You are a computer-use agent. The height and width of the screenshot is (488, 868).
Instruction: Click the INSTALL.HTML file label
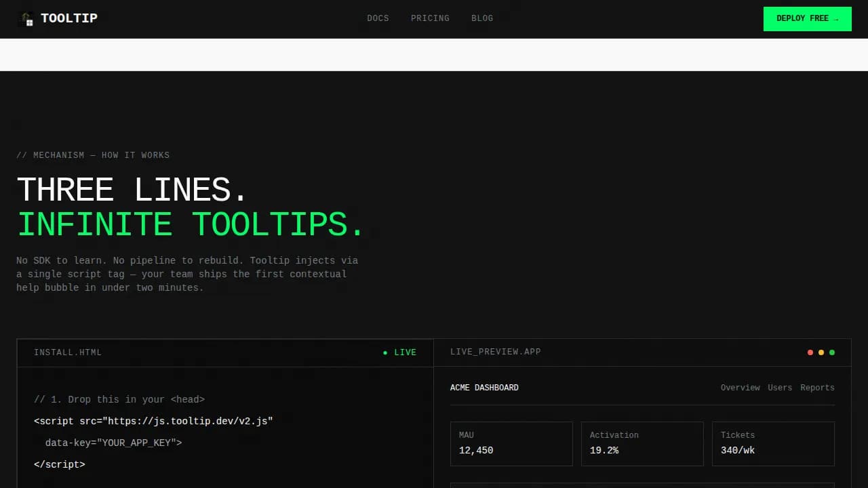point(68,352)
